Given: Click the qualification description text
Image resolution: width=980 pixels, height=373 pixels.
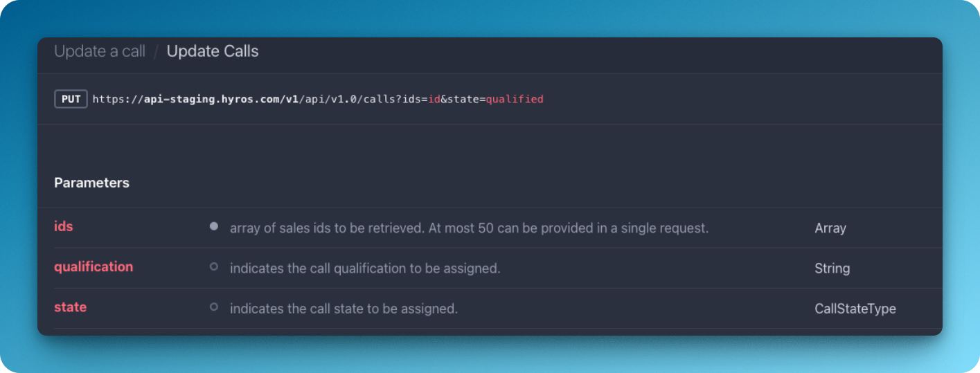Looking at the screenshot, I should click(x=365, y=269).
